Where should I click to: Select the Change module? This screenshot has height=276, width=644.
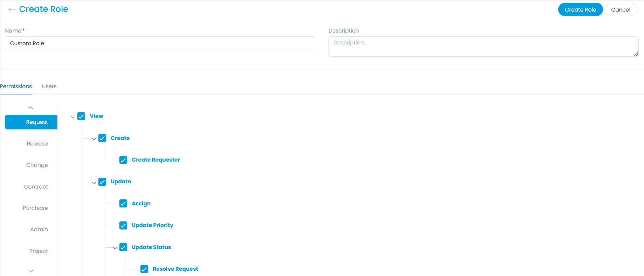click(x=37, y=165)
